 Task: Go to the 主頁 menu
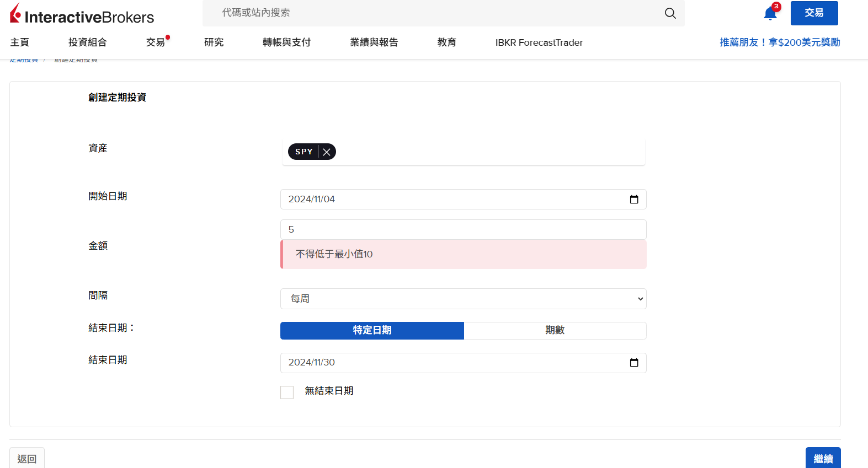coord(20,42)
